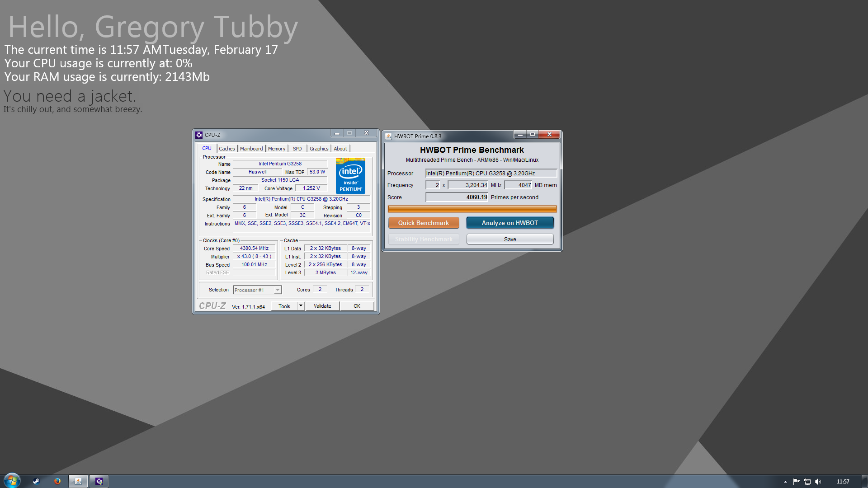Viewport: 868px width, 488px height.
Task: Open Steam from the taskbar
Action: 36,481
